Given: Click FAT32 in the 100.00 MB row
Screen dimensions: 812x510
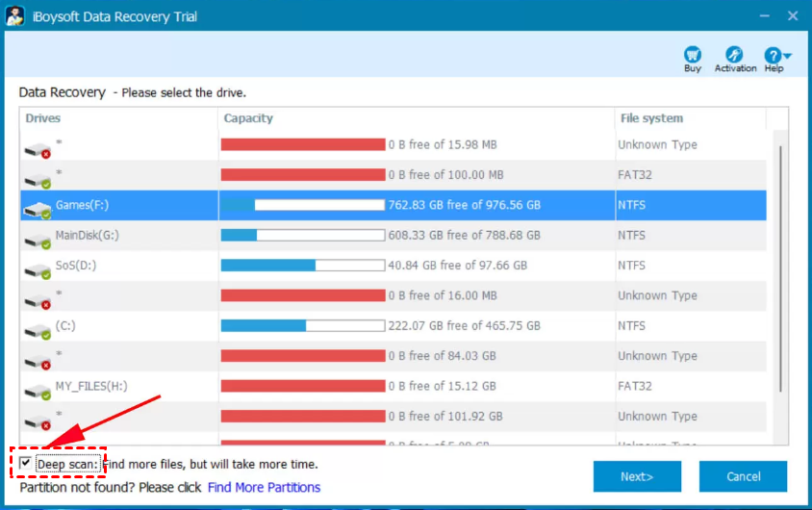Looking at the screenshot, I should click(x=635, y=175).
